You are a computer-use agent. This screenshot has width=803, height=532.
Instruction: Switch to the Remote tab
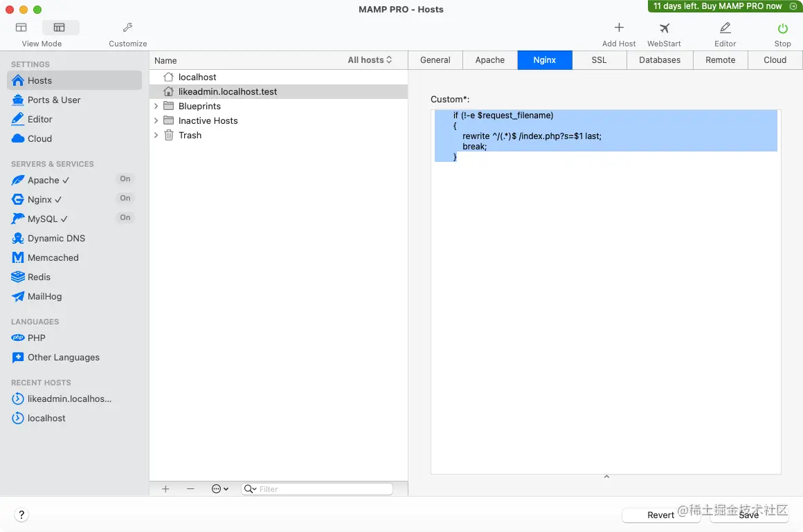tap(721, 60)
